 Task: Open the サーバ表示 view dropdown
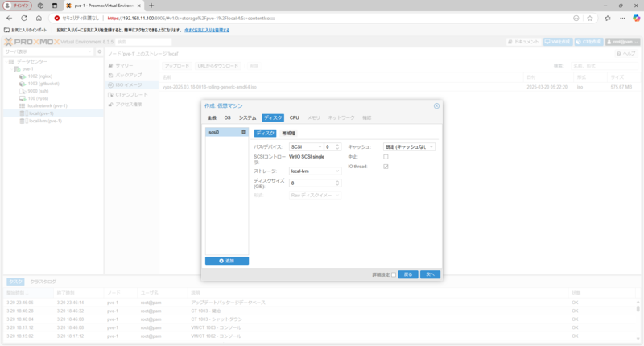(48, 51)
